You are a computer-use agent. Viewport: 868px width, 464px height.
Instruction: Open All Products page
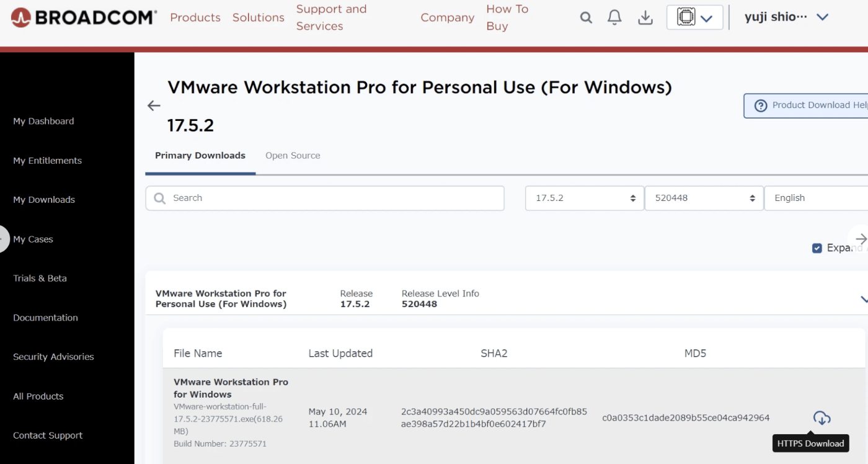coord(38,396)
